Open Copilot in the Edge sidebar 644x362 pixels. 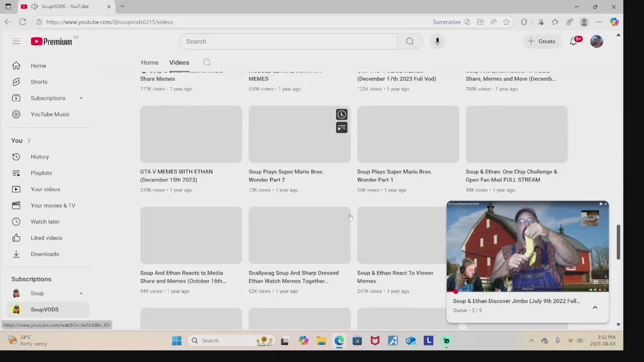point(614,22)
